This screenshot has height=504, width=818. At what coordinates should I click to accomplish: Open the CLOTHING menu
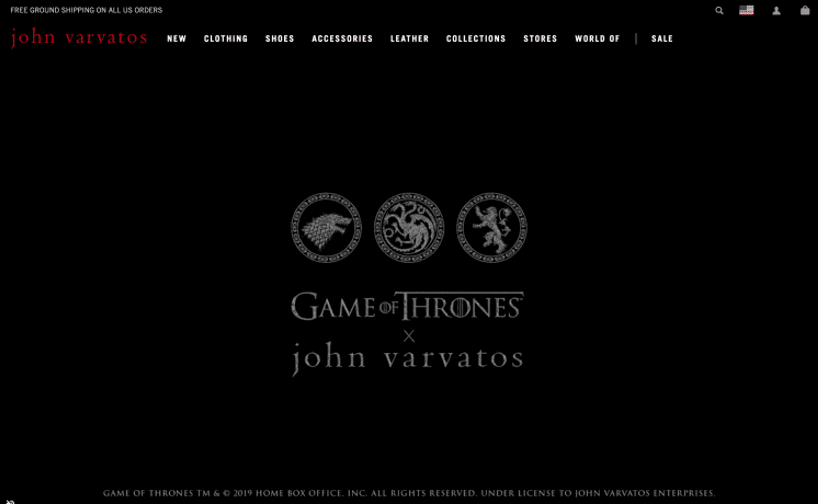pos(226,39)
